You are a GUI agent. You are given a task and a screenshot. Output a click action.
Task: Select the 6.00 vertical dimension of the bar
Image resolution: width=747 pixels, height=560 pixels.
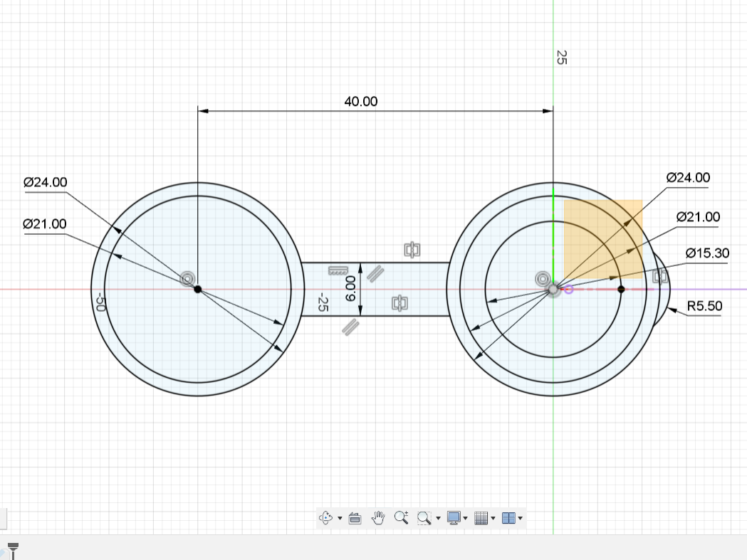pos(350,289)
